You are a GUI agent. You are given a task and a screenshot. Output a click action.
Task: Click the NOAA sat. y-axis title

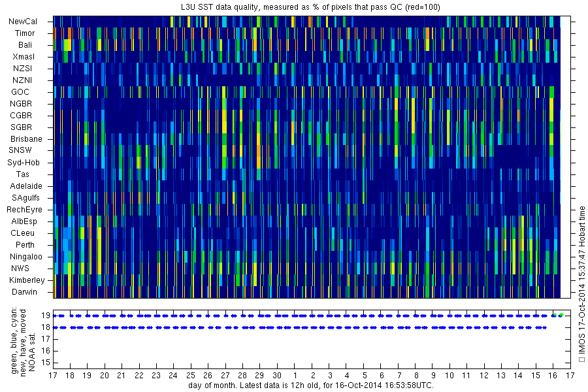pos(31,351)
